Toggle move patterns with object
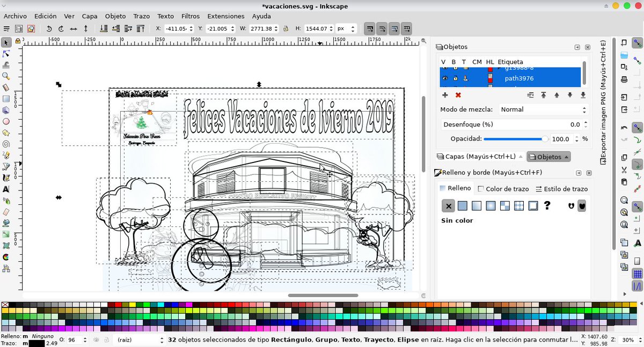644x347 pixels. 407,28
